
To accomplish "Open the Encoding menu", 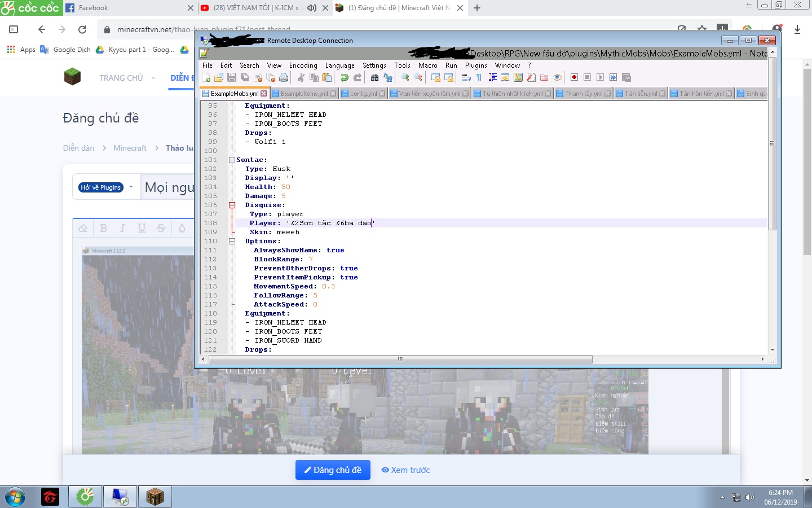I will [x=303, y=65].
